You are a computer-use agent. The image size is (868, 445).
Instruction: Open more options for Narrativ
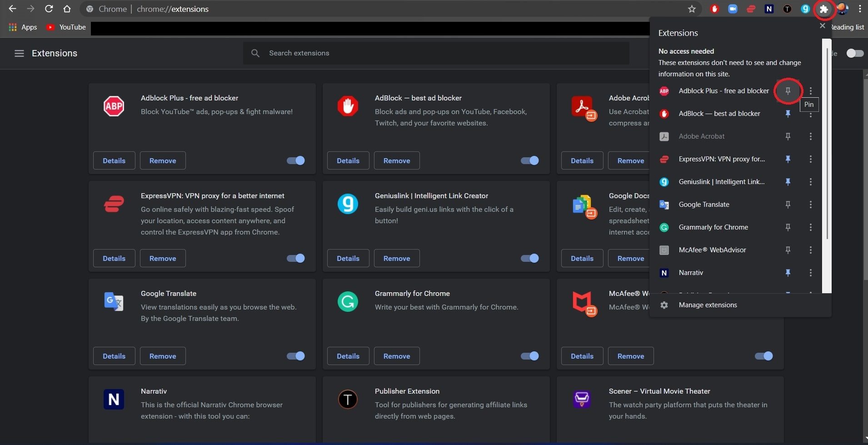(x=810, y=273)
